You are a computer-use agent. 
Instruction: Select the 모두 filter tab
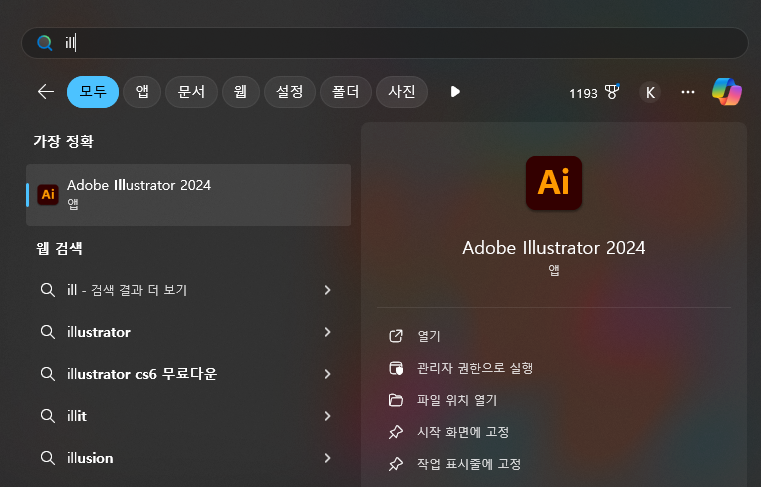93,92
